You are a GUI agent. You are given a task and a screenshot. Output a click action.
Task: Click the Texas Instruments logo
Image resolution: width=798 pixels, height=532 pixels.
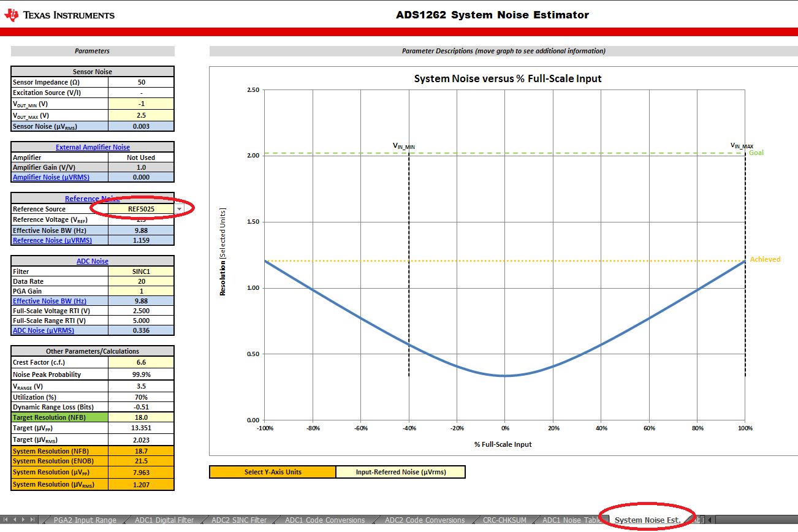(59, 15)
